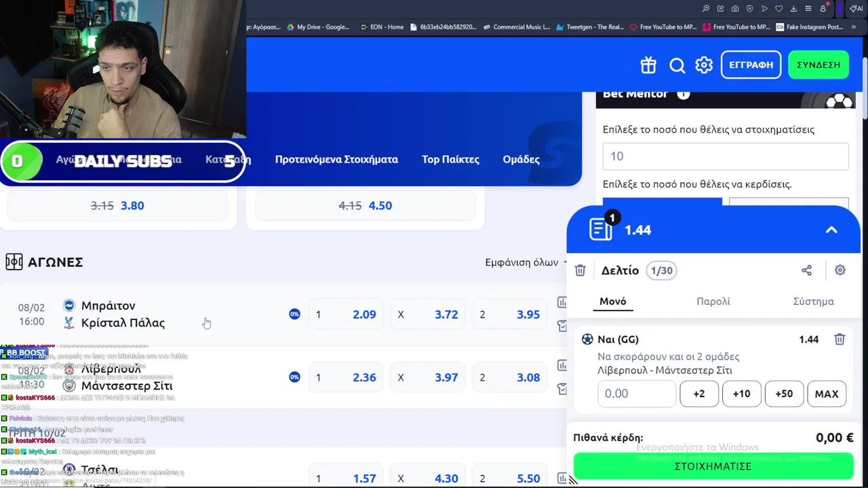Click the ΣΥΝΔΕΣΗ login button
868x488 pixels.
(818, 65)
